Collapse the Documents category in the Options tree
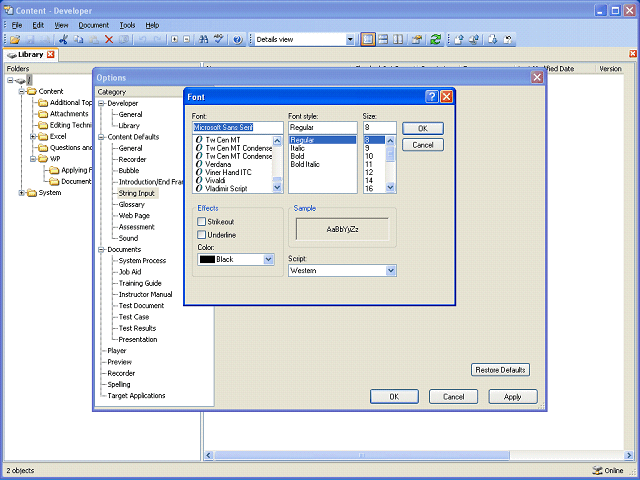This screenshot has height=480, width=640. point(101,250)
